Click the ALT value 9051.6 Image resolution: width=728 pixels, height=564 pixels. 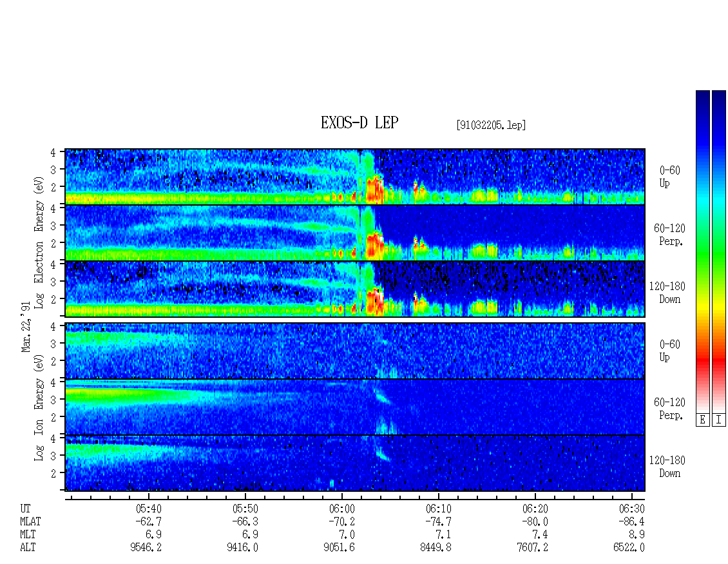[339, 548]
